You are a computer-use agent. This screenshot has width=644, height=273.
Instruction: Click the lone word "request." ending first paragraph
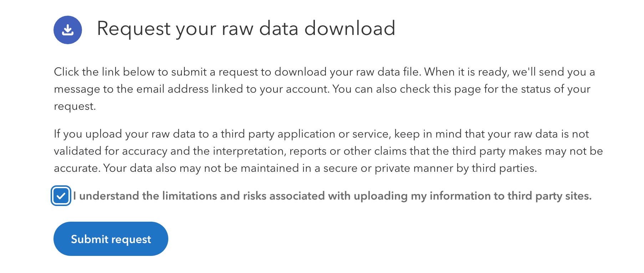point(75,106)
